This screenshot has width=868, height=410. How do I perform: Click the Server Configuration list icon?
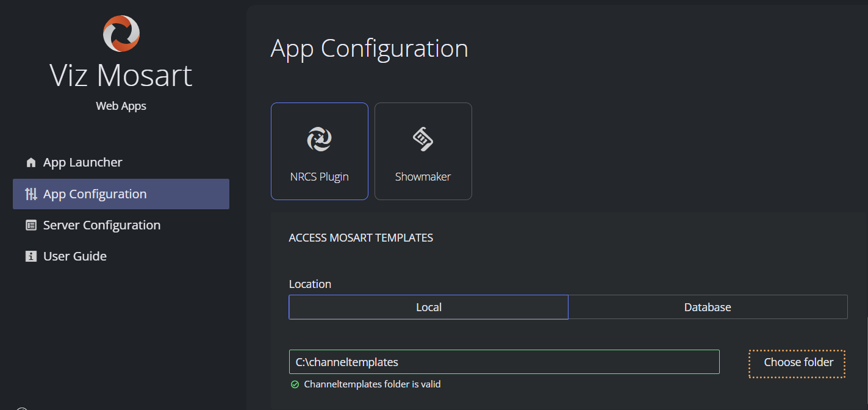[x=31, y=225]
